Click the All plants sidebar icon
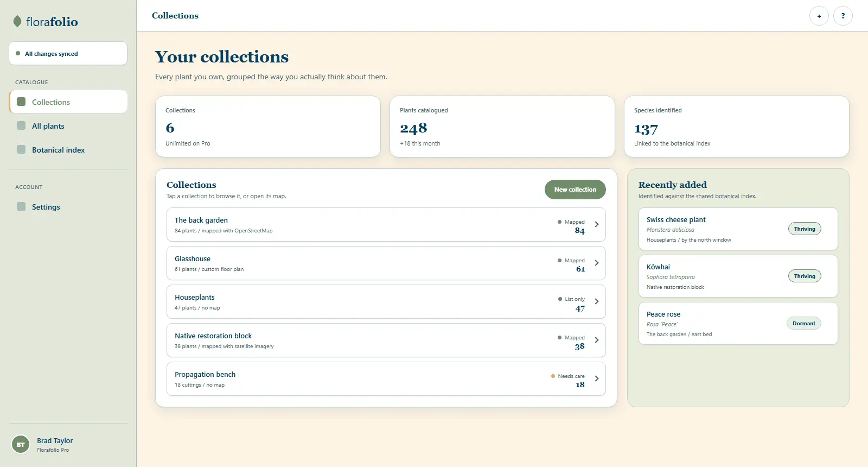868x467 pixels. [21, 125]
